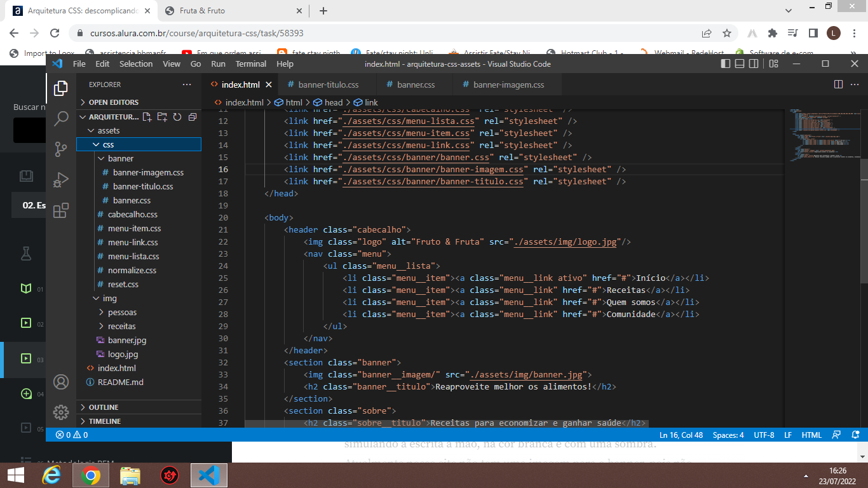Click Spaces: 4 indentation setting
The image size is (868, 488).
point(728,435)
